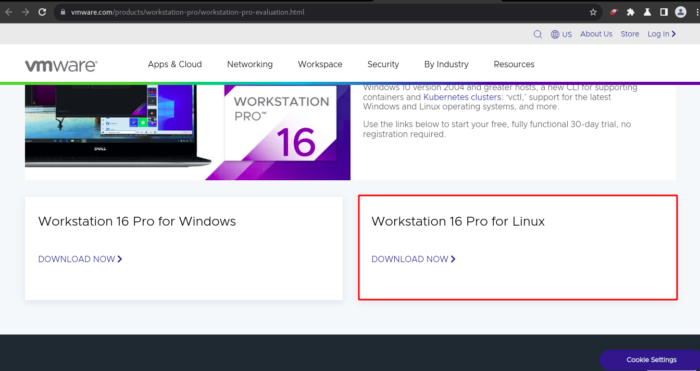Follow the Kubernetes clusters link
This screenshot has width=700, height=371.
462,97
